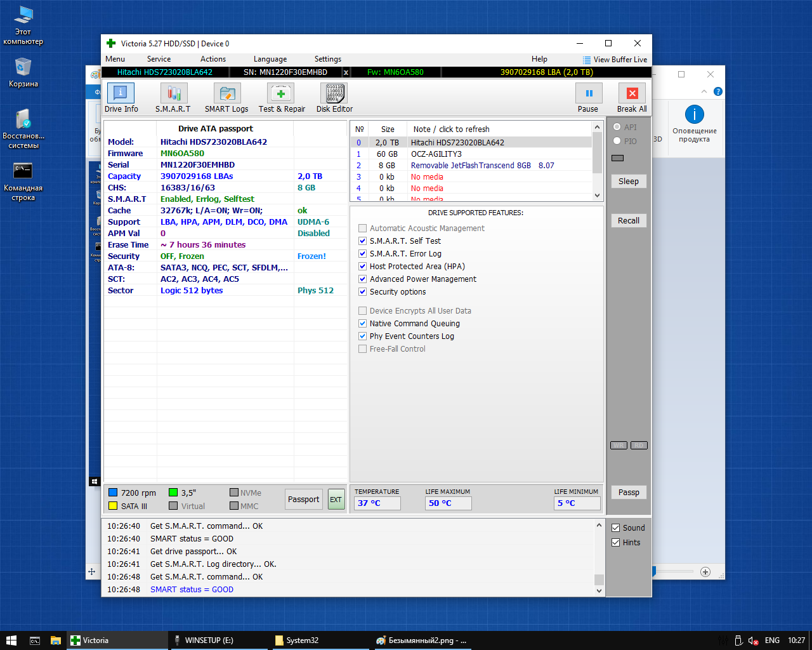Image resolution: width=812 pixels, height=650 pixels.
Task: Toggle the Hints checkbox
Action: click(615, 542)
